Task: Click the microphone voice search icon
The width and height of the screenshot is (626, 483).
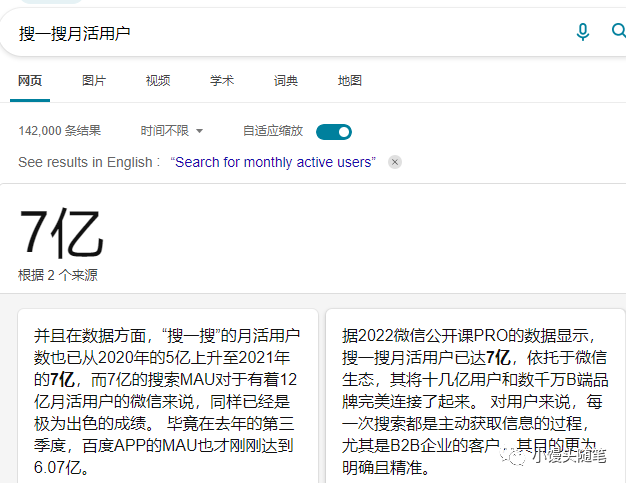Action: coord(582,32)
